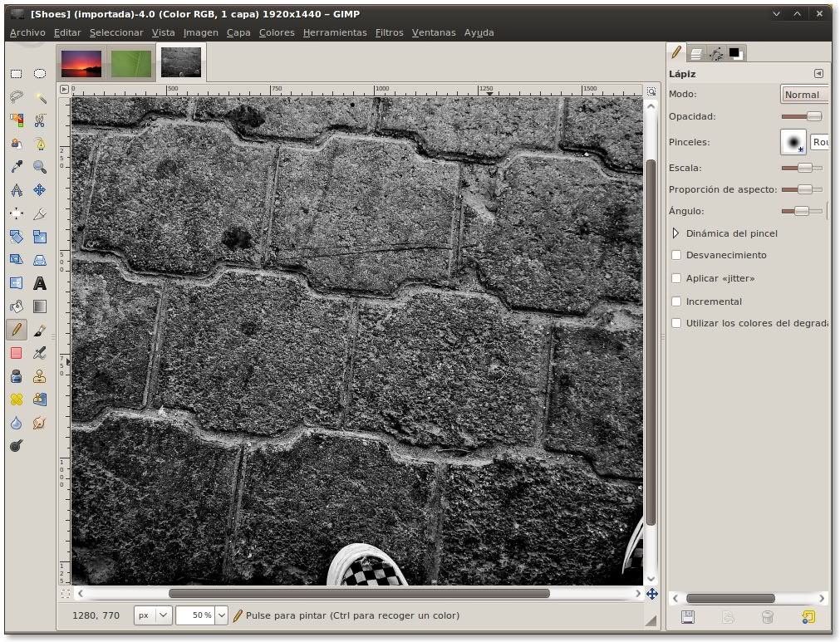Viewport: 840px width, 642px height.
Task: Select the Blend gradient tool
Action: pyautogui.click(x=40, y=306)
